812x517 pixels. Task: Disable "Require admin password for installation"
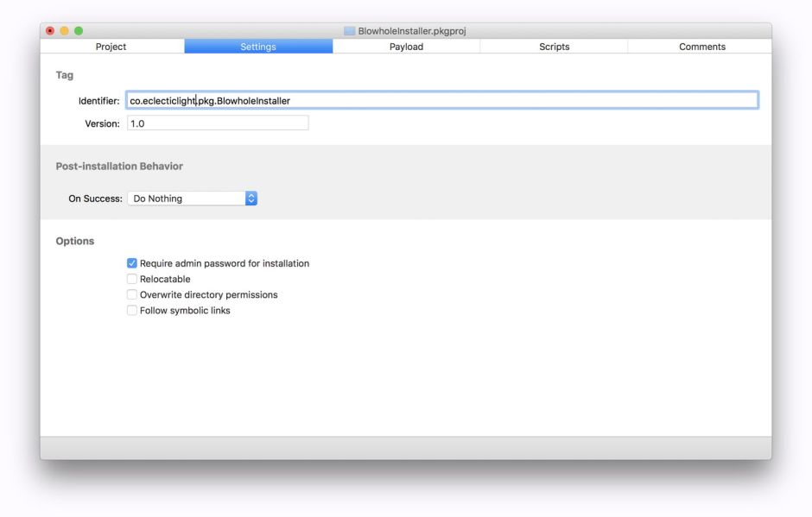[x=132, y=263]
